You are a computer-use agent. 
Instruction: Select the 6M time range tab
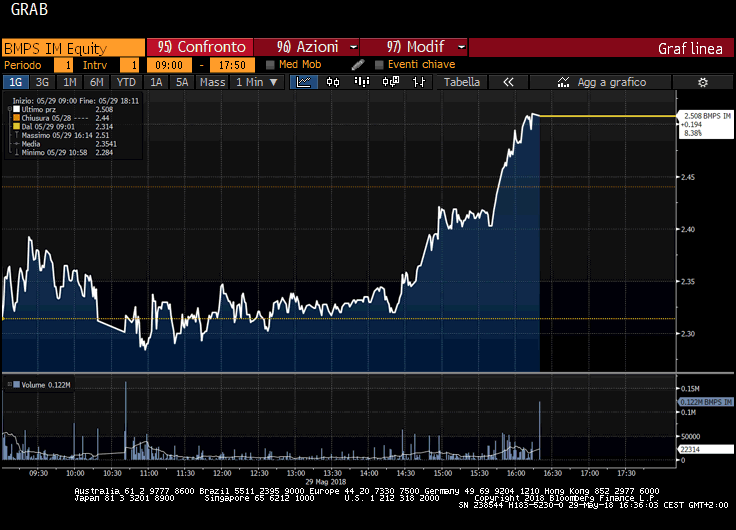click(x=96, y=83)
